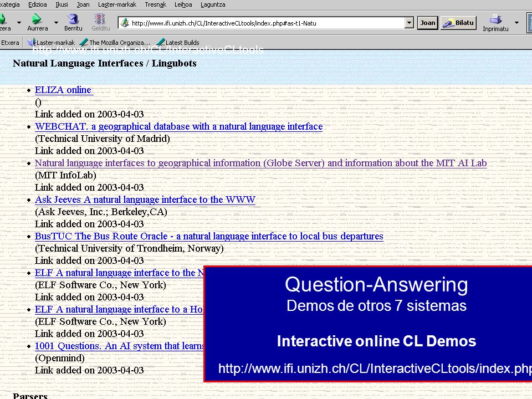Expand the URL address bar dropdown
Screen dimensions: 532x399
click(409, 23)
